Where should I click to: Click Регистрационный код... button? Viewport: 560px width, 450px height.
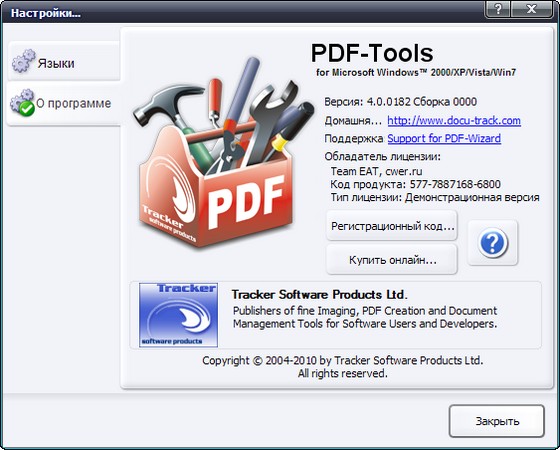click(392, 226)
